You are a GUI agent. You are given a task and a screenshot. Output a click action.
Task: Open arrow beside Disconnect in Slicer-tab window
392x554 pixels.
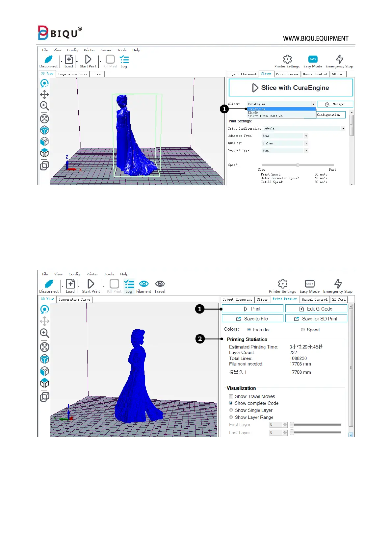click(61, 62)
